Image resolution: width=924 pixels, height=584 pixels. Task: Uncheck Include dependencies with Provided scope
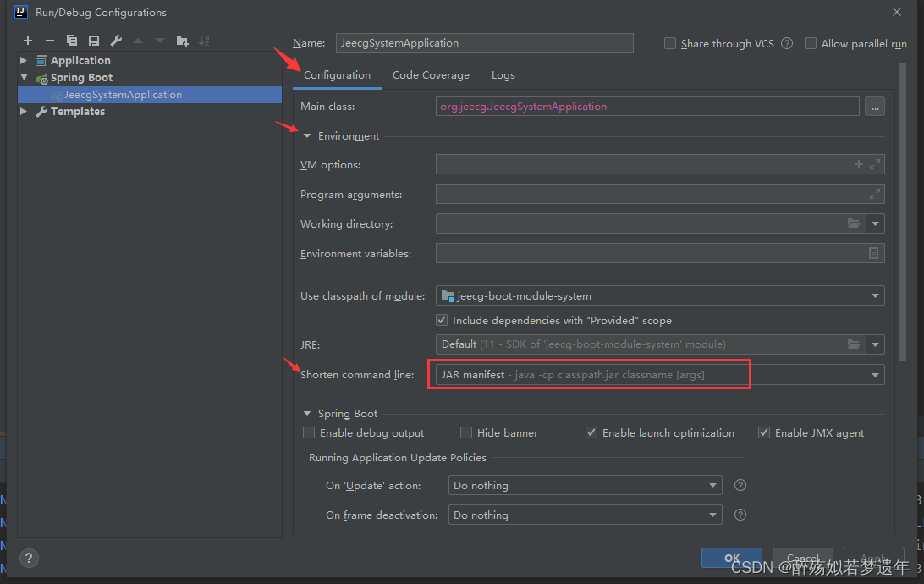coord(441,320)
